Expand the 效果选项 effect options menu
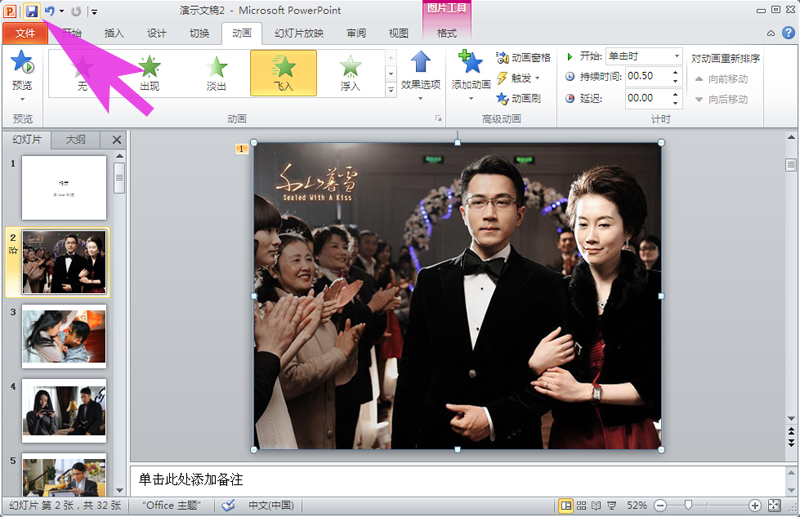Screen dimensions: 800x517 point(420,73)
